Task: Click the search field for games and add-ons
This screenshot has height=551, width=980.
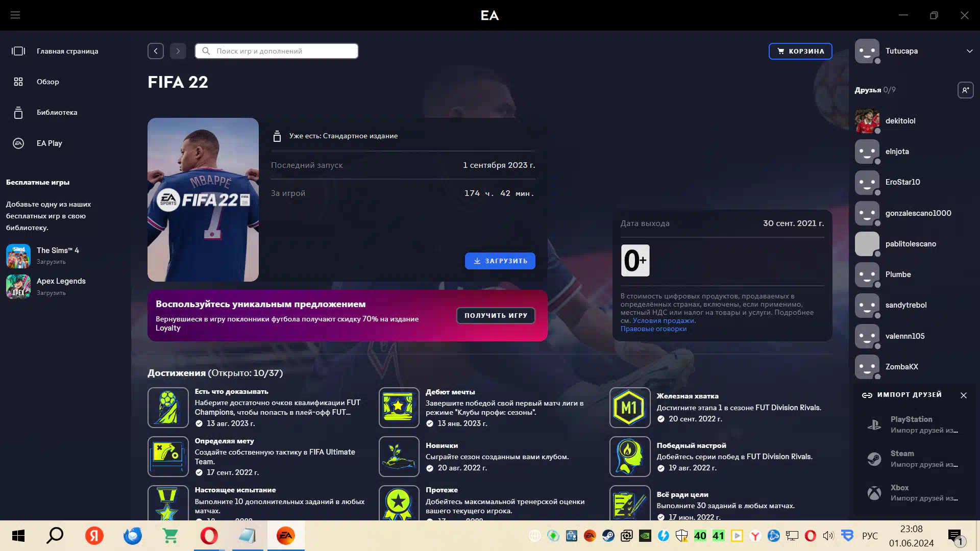Action: pos(277,51)
